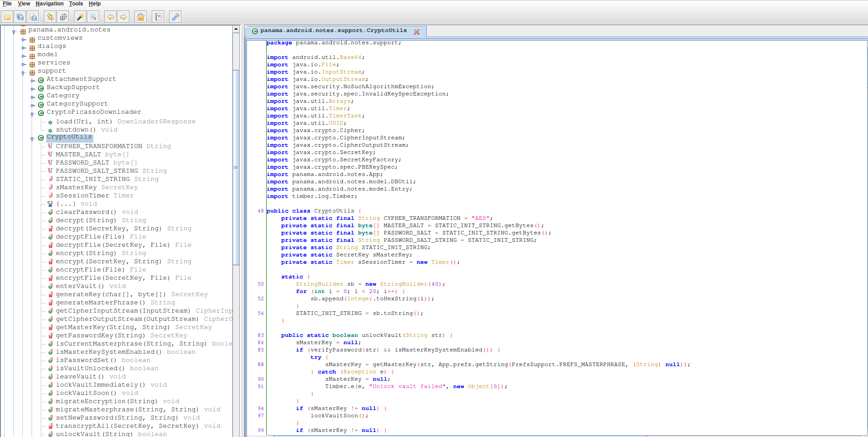Open Preferences with the wrench icon
Screen dimensions: 868x437
[x=175, y=17]
